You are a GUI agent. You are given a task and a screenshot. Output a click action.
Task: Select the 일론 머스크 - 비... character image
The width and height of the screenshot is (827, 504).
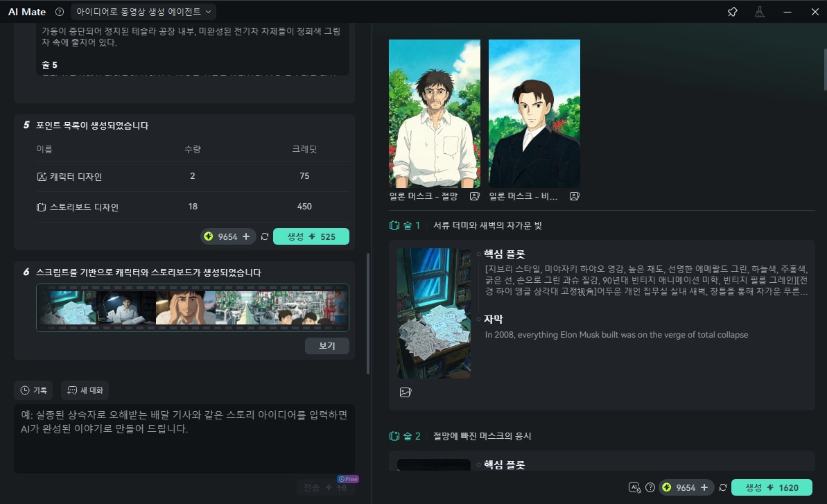point(534,113)
